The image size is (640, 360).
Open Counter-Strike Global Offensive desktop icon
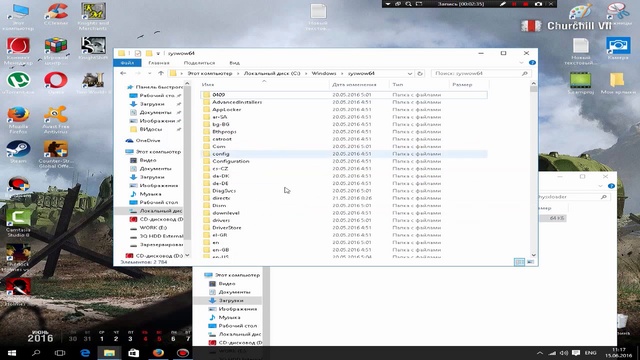[56, 155]
